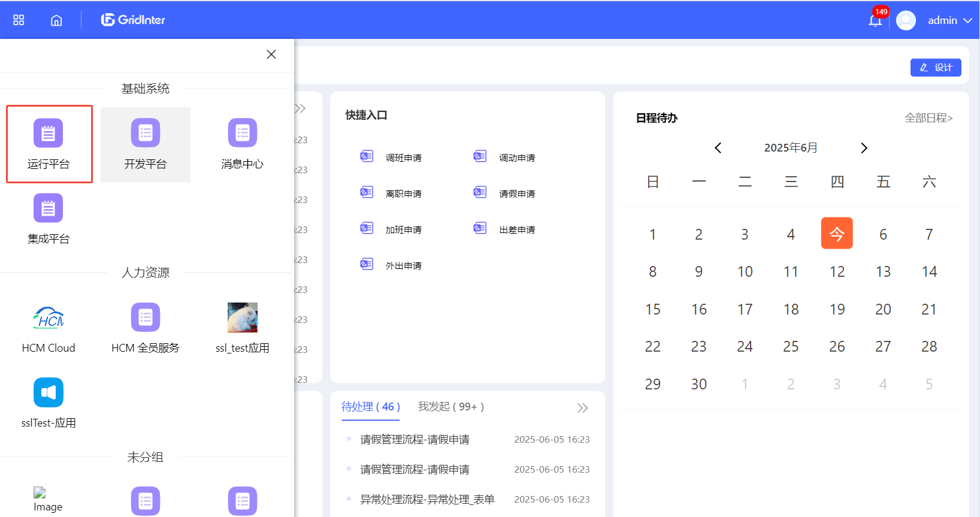Click the GridInter logo
Viewport: 980px width, 517px height.
tap(133, 20)
